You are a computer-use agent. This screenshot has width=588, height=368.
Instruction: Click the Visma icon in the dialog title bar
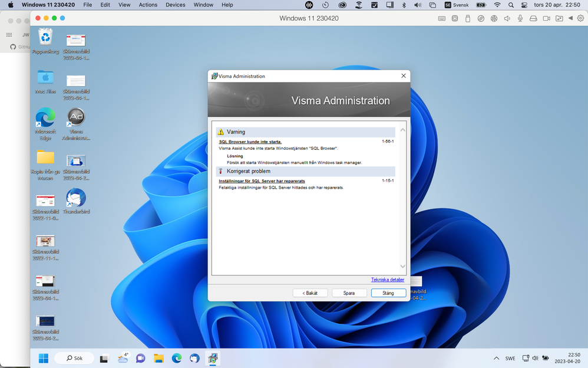pyautogui.click(x=214, y=76)
